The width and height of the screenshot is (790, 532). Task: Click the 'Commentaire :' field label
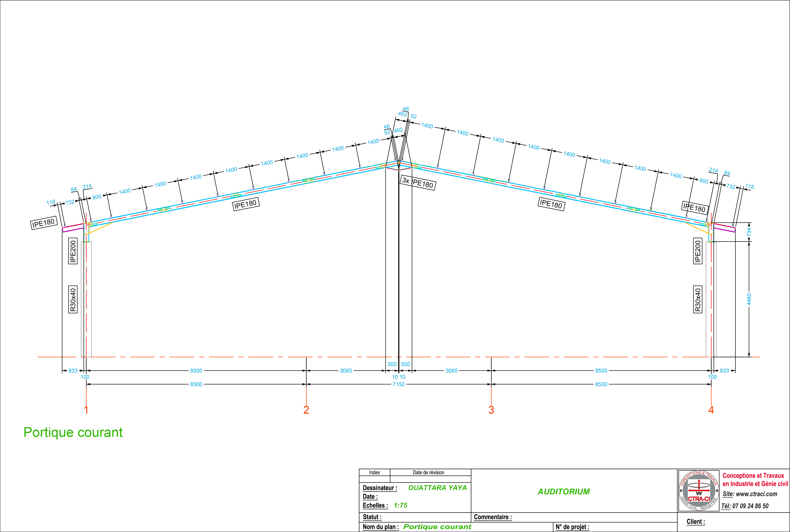click(x=493, y=517)
